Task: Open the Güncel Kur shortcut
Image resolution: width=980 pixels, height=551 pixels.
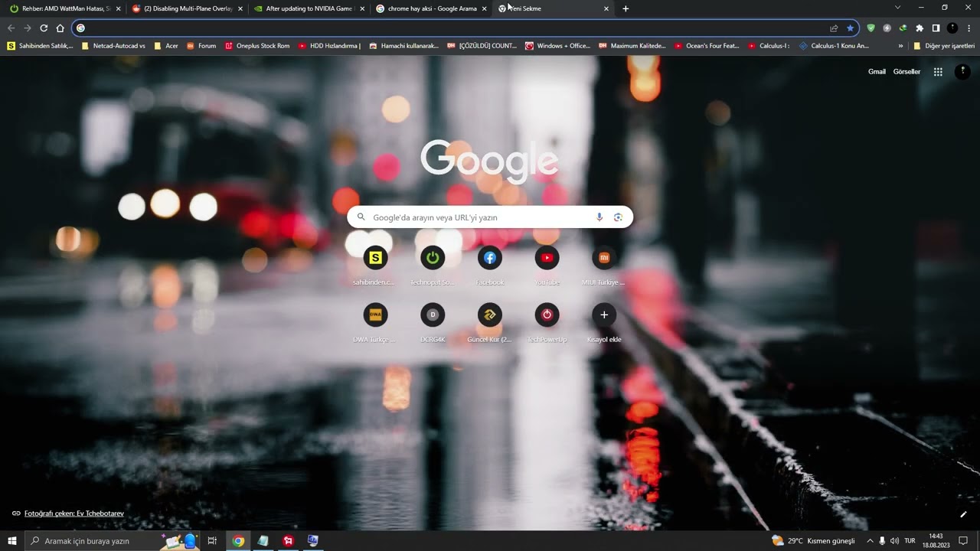Action: coord(490,322)
